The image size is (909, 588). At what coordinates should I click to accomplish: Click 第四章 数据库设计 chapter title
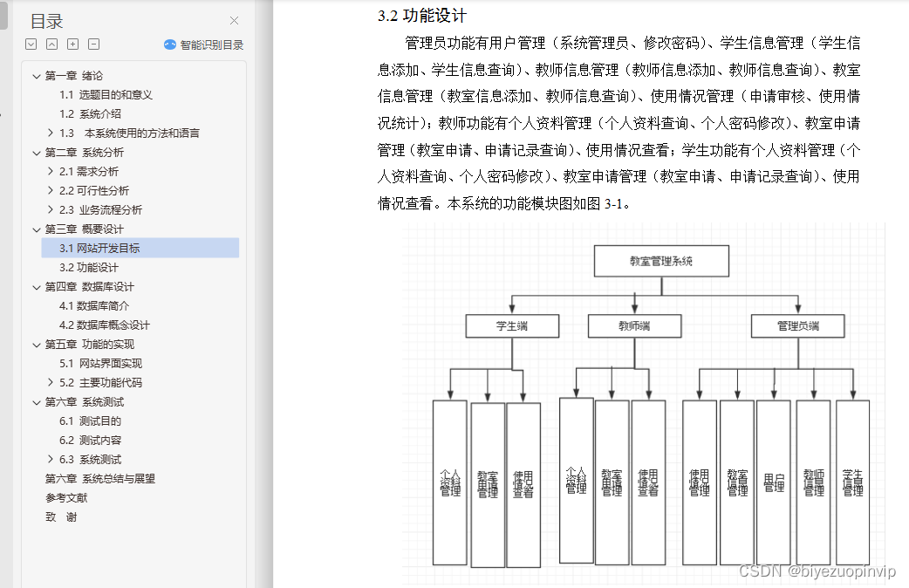coord(89,286)
